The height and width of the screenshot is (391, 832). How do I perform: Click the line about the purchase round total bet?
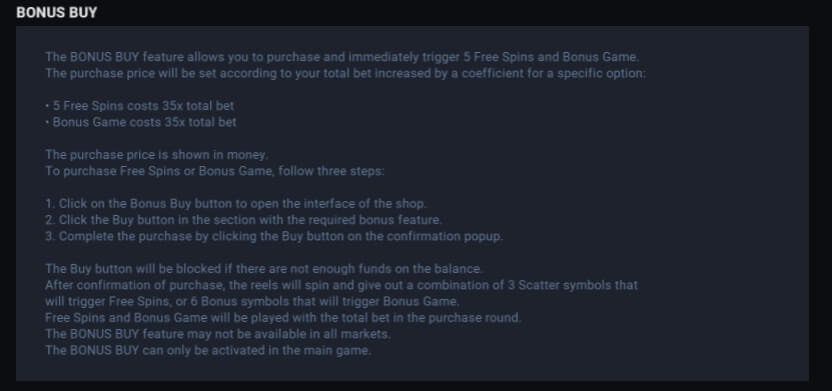283,318
